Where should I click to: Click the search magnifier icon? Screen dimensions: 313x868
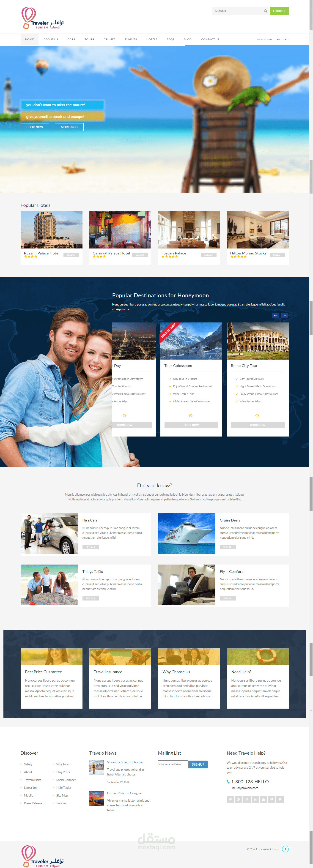pos(265,11)
